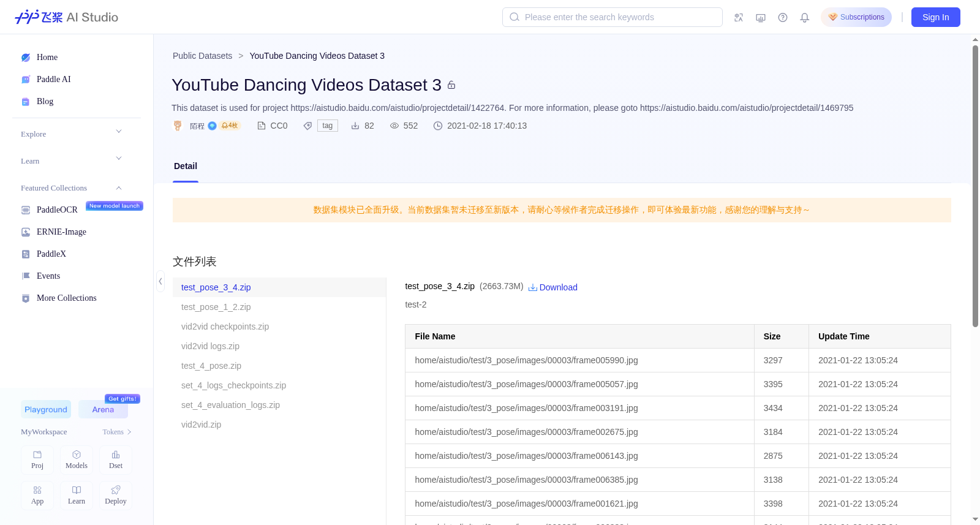Open Deploy workspace shortcut
Image resolution: width=980 pixels, height=525 pixels.
click(x=116, y=496)
